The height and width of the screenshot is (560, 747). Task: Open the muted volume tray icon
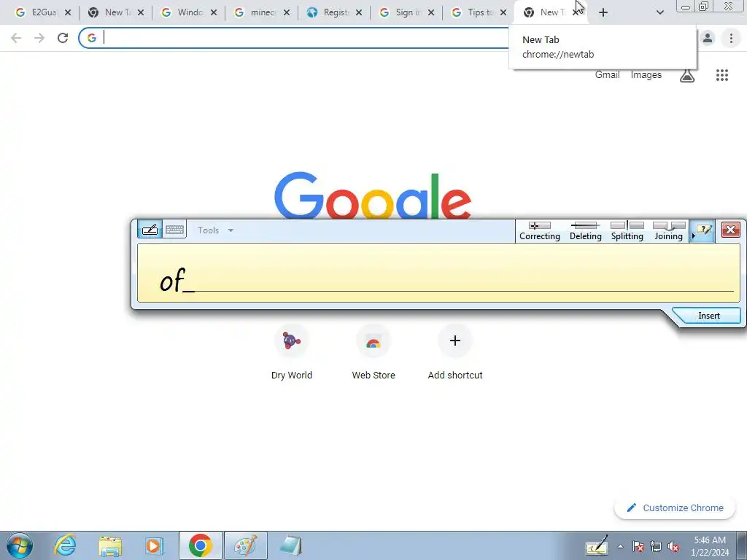(x=673, y=547)
